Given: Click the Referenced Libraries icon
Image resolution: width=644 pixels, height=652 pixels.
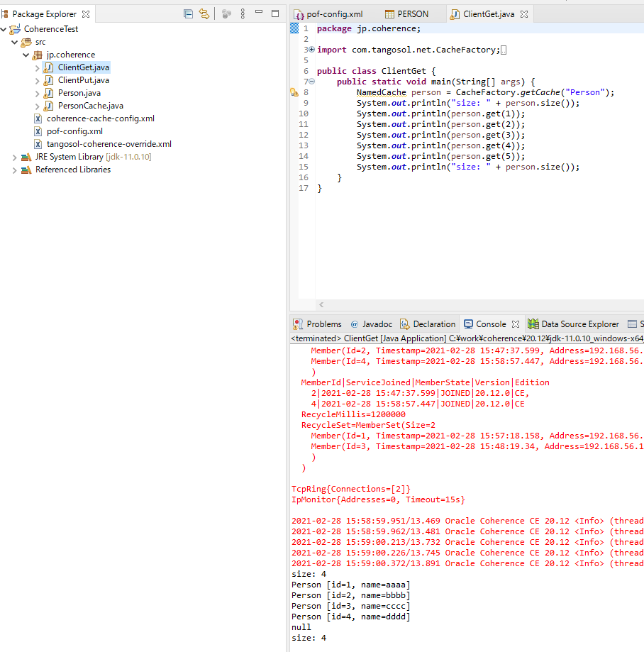Looking at the screenshot, I should click(26, 170).
